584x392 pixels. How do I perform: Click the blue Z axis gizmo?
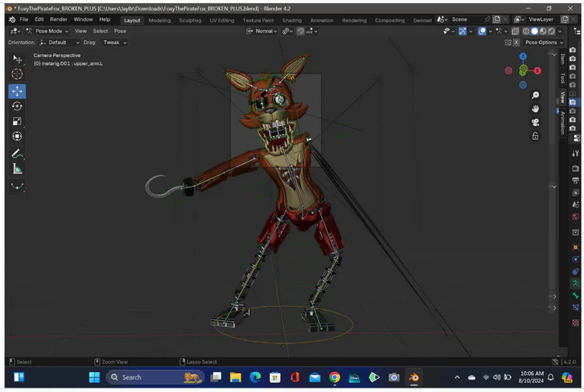[x=523, y=56]
